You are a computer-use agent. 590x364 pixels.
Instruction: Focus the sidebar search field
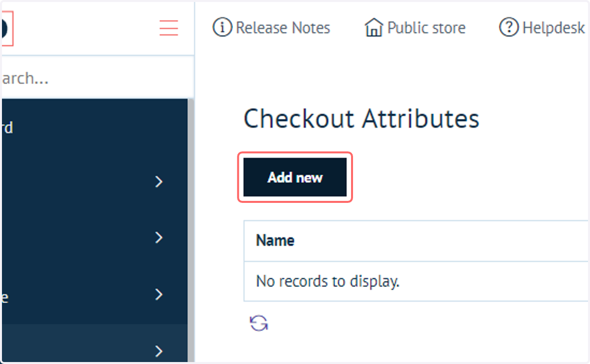tap(97, 79)
